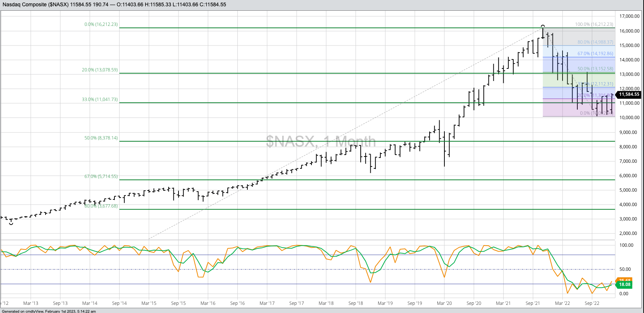644x313 pixels.
Task: Click 17,000.00 on the price axis
Action: (629, 16)
